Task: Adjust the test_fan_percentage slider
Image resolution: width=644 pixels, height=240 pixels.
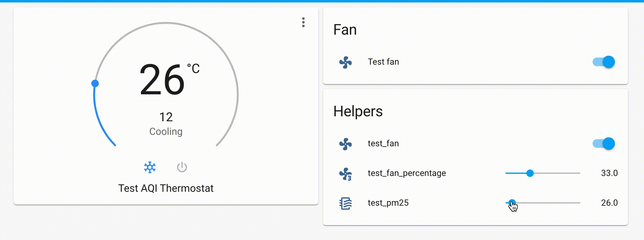Action: (x=530, y=173)
